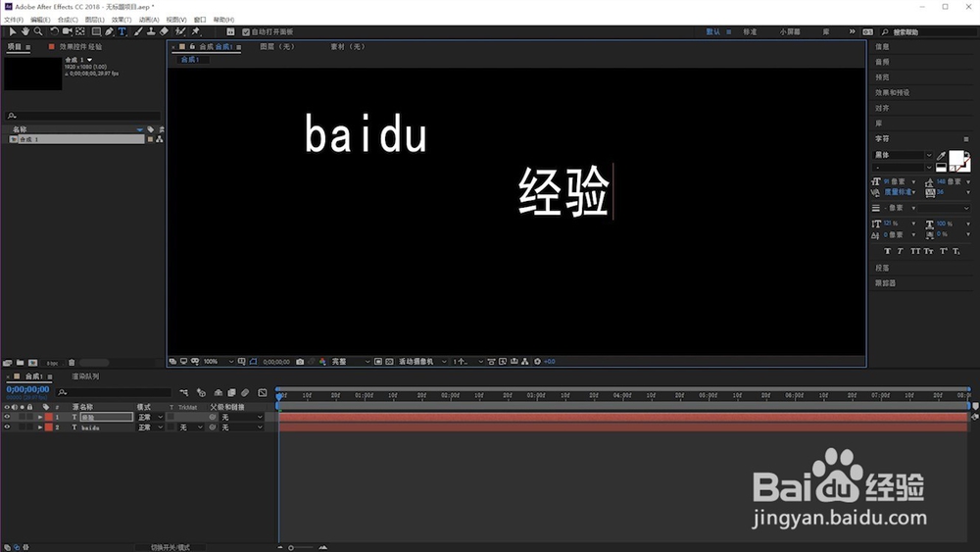This screenshot has width=980, height=552.
Task: Select the Rectangle shape tool
Action: [96, 31]
